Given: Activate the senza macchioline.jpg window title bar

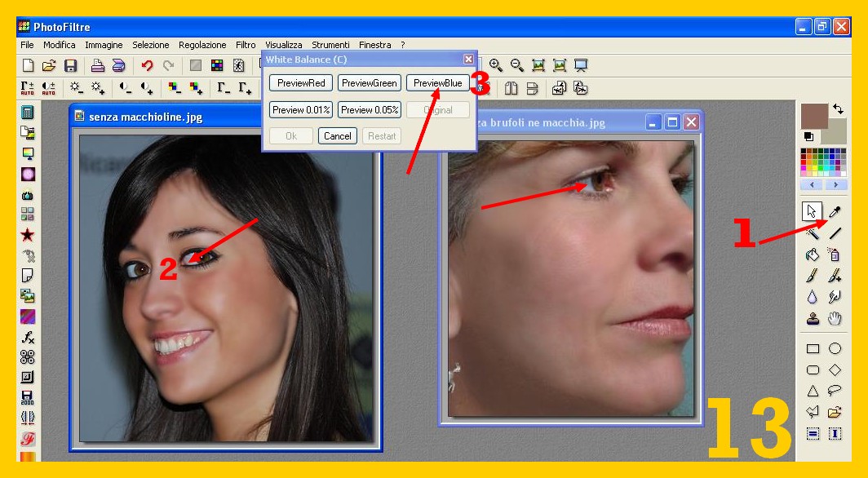Looking at the screenshot, I should 220,117.
